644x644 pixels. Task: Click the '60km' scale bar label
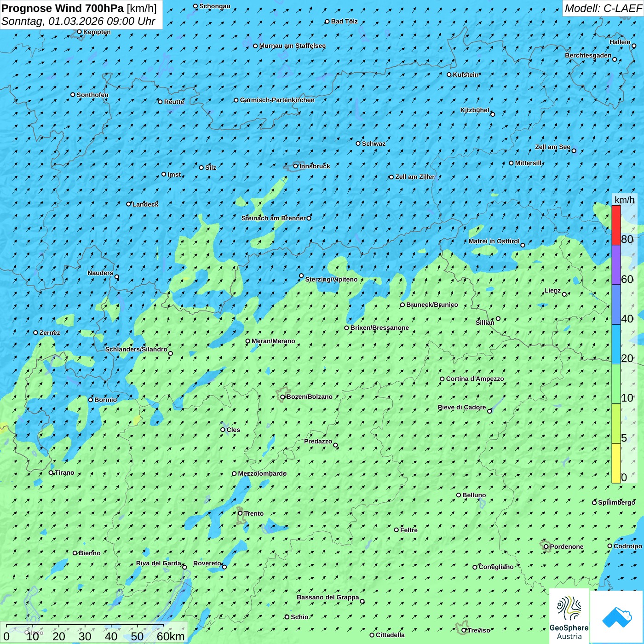(171, 636)
